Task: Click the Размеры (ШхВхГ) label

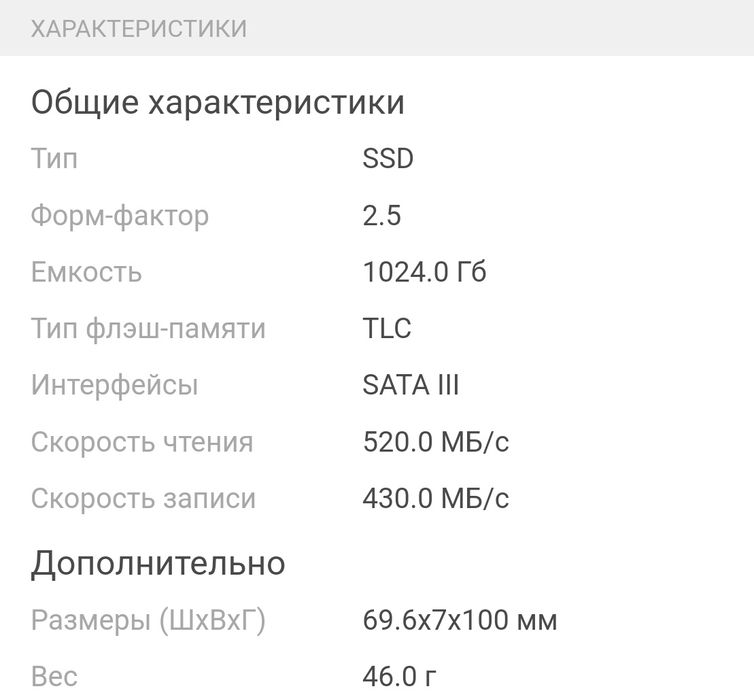Action: pos(148,620)
